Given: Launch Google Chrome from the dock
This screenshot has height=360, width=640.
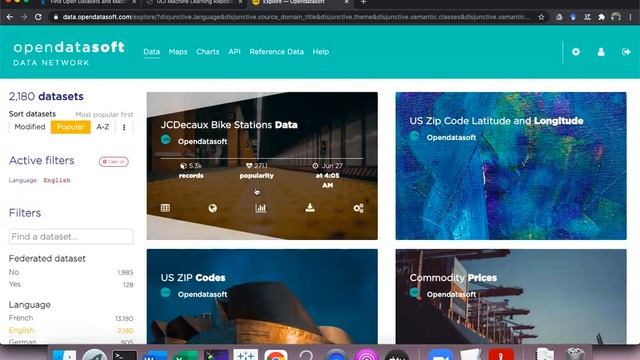Looking at the screenshot, I should [276, 355].
